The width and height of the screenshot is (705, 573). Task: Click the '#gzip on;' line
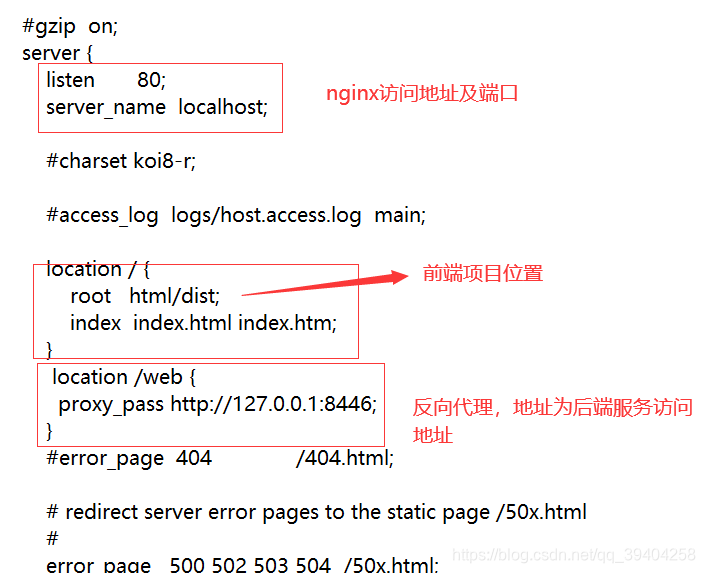pyautogui.click(x=70, y=27)
